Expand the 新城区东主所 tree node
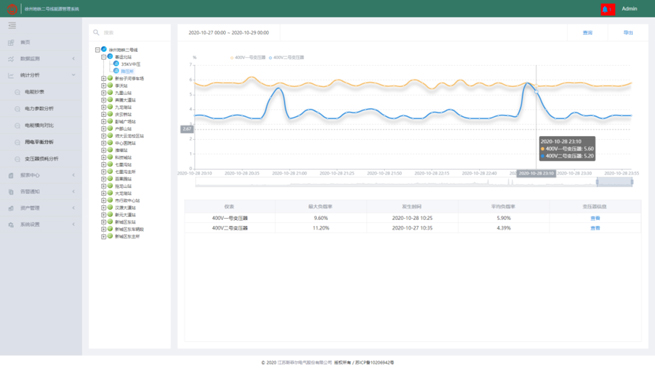 pyautogui.click(x=104, y=237)
